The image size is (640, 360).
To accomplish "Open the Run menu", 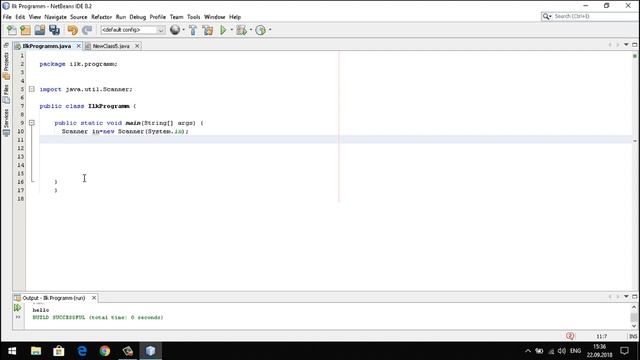I will point(121,17).
